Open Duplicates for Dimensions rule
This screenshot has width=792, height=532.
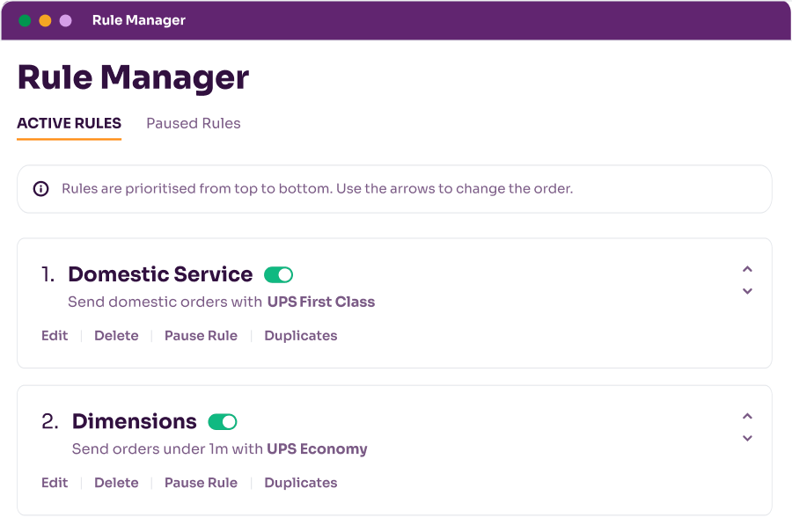pyautogui.click(x=301, y=483)
